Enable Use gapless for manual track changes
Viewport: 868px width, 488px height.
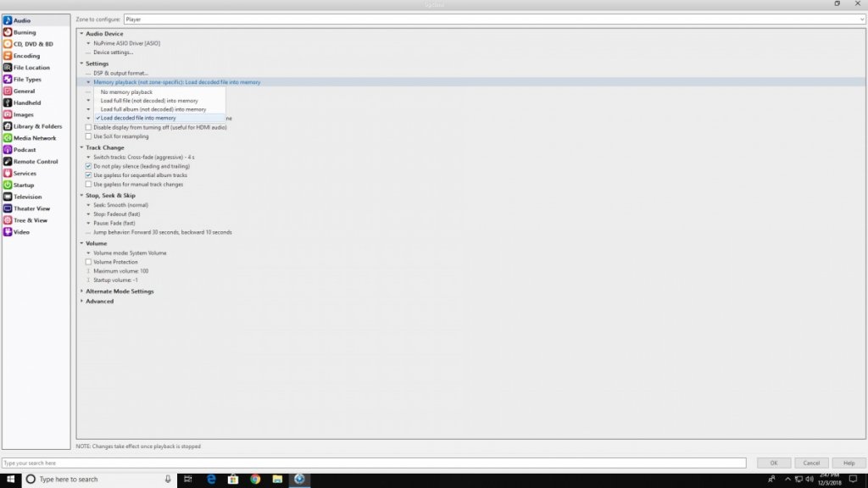(x=88, y=184)
